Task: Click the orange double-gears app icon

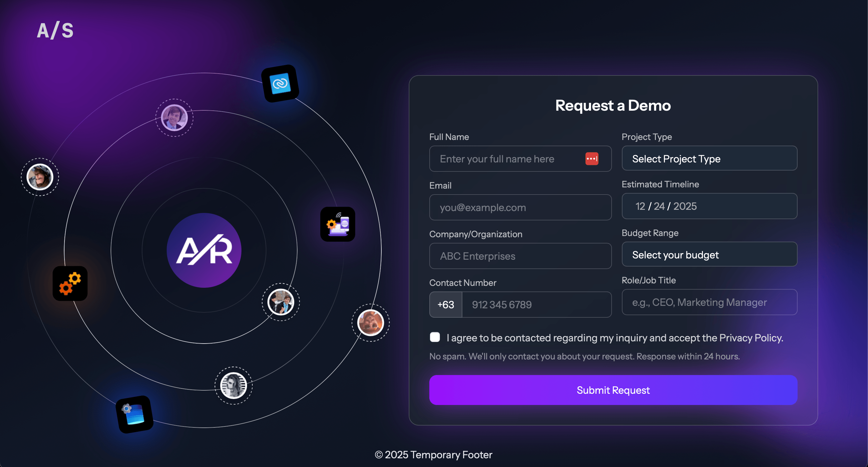Action: click(x=70, y=283)
